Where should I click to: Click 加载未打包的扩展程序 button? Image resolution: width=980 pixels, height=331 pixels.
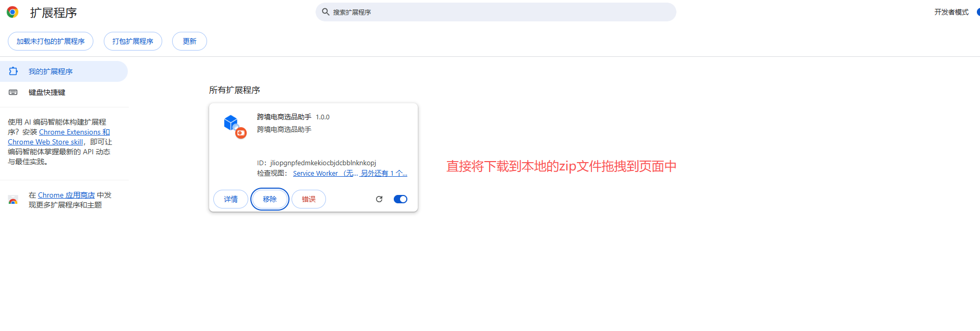tap(51, 41)
